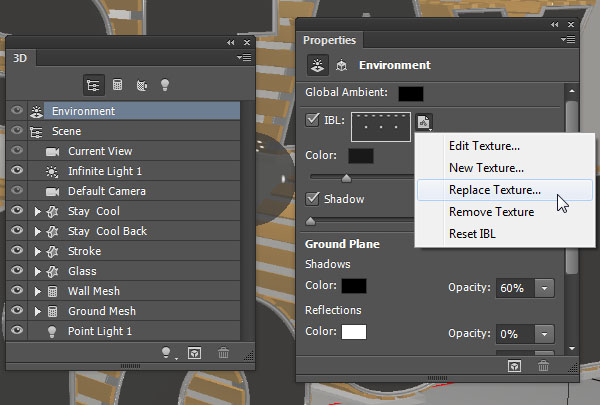Image resolution: width=600 pixels, height=405 pixels.
Task: Open the Global Ambient color swatch
Action: (411, 93)
